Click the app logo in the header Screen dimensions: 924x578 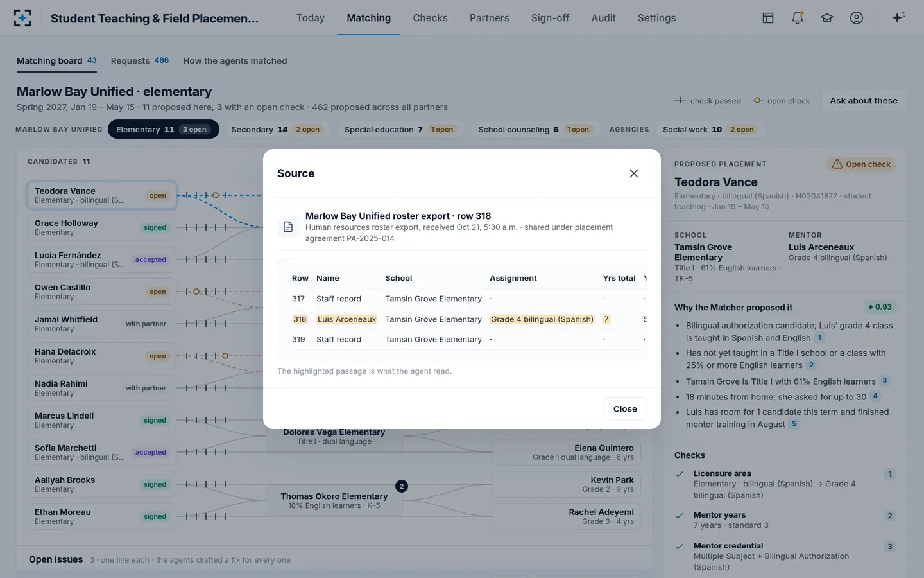[22, 18]
